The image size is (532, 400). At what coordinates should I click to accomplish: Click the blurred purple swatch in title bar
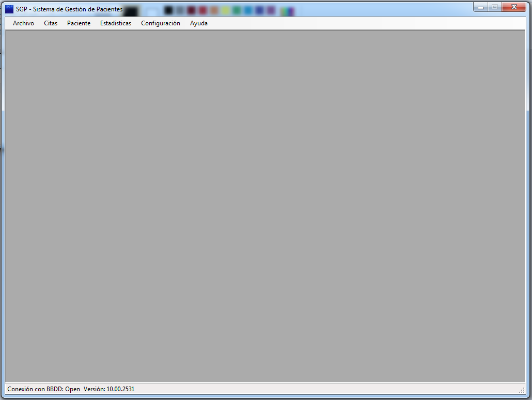(x=271, y=11)
